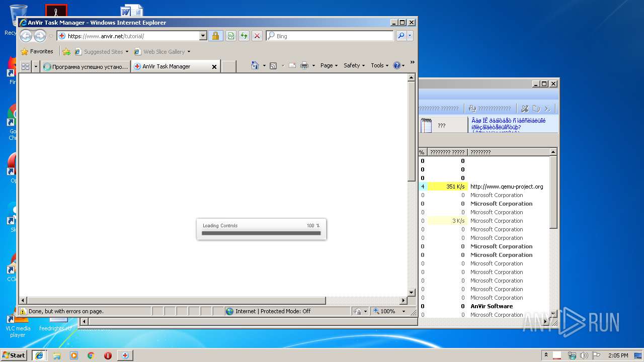
Task: Expand the Print dropdown arrow
Action: pos(313,65)
